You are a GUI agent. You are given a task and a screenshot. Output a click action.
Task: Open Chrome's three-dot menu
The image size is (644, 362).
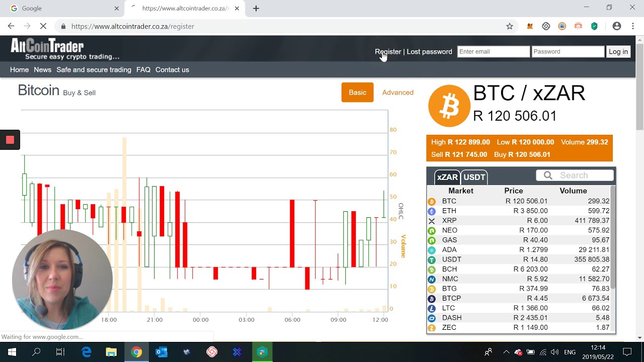632,26
